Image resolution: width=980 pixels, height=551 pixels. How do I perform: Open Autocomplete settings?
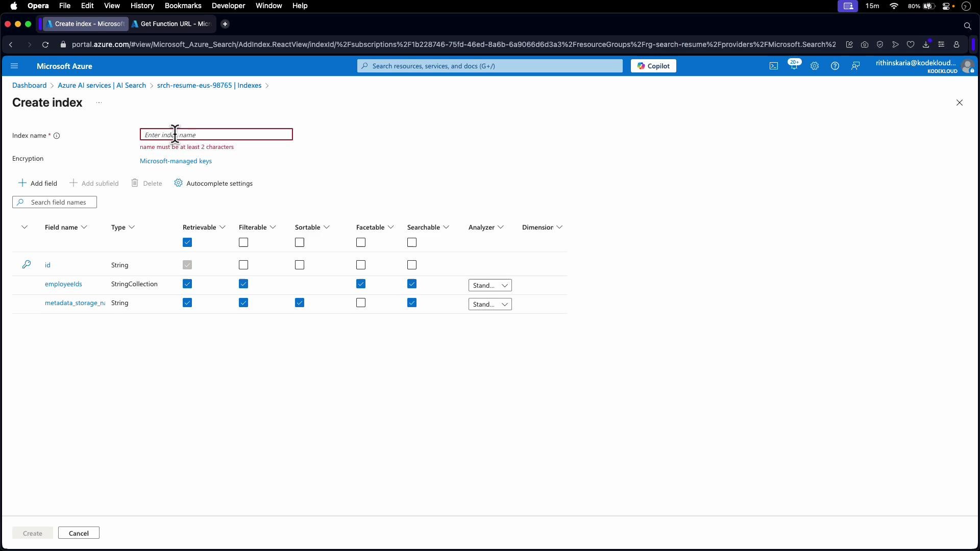(213, 183)
